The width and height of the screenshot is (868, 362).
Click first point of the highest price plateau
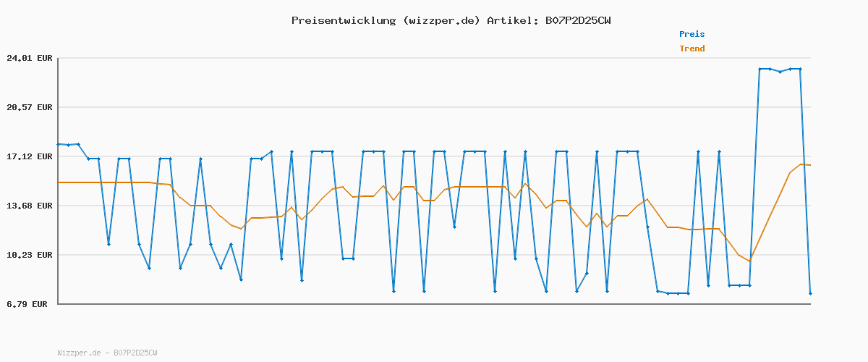(759, 69)
